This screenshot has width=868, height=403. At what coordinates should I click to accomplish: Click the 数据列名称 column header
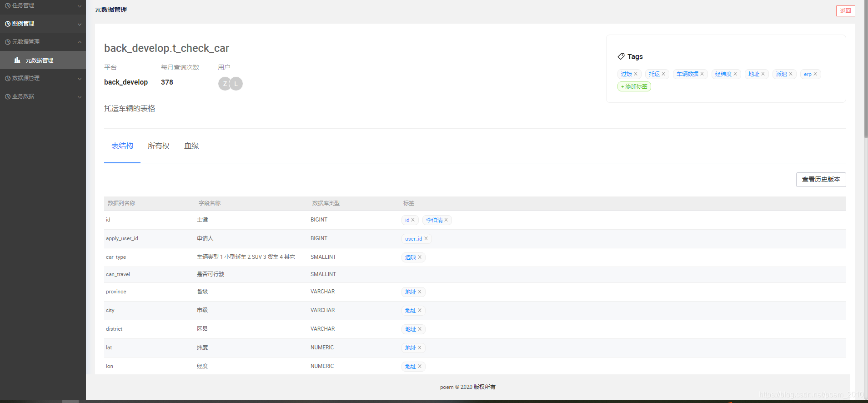(121, 203)
